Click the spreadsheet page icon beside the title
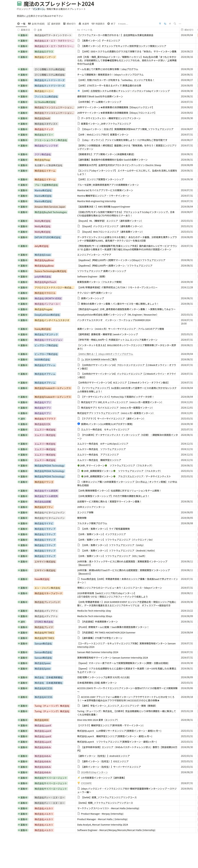The image size is (198, 868). tap(19, 4)
